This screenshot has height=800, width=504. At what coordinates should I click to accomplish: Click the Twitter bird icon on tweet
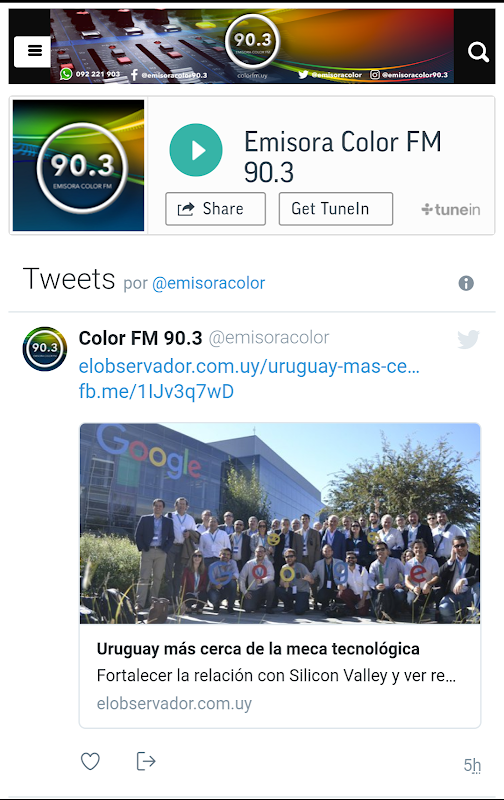pyautogui.click(x=468, y=339)
